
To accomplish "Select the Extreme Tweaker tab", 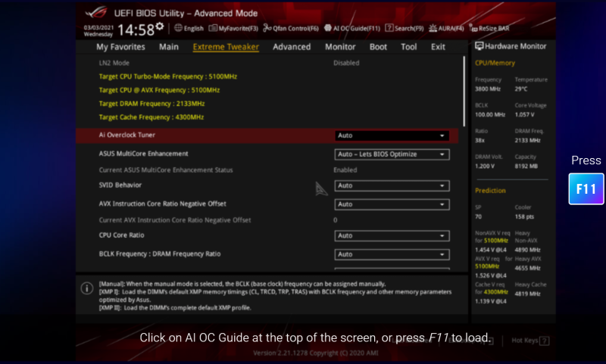I will [226, 47].
